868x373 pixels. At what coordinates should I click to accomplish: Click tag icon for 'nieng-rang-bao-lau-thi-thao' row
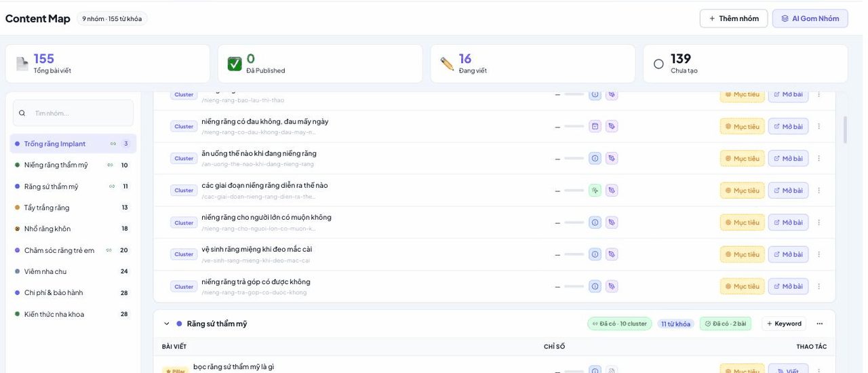coord(612,94)
